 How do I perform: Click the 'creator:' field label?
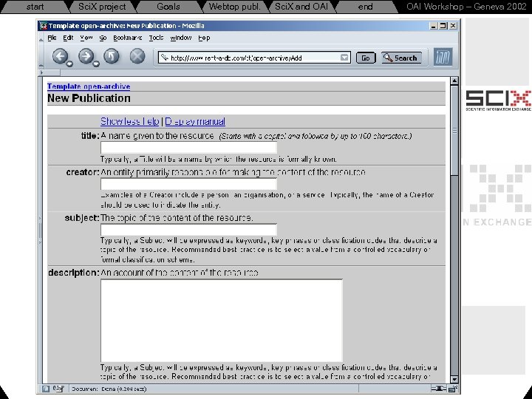pyautogui.click(x=83, y=172)
